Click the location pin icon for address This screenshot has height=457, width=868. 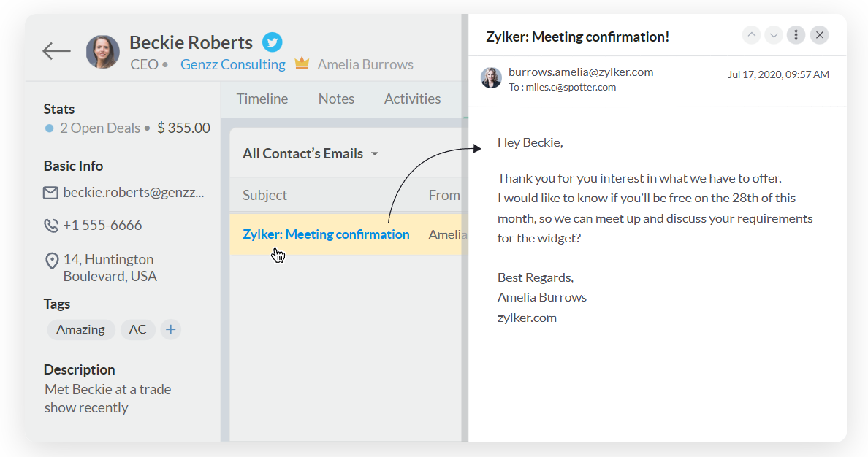coord(51,261)
